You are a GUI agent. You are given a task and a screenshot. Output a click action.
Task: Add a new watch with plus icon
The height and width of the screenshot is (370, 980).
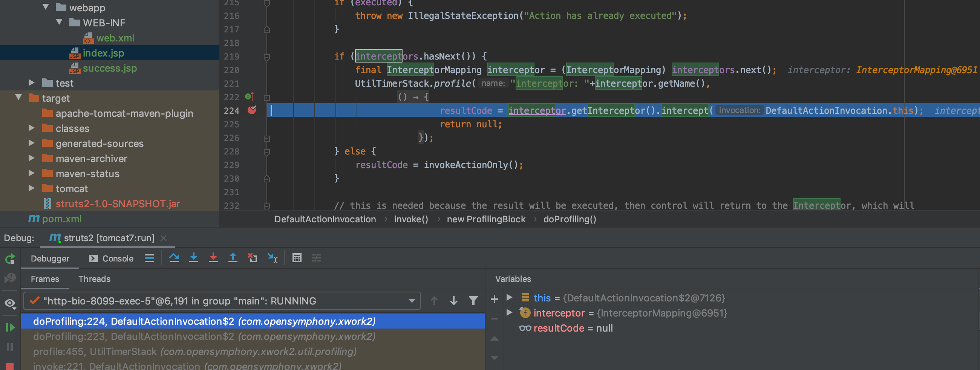(495, 299)
